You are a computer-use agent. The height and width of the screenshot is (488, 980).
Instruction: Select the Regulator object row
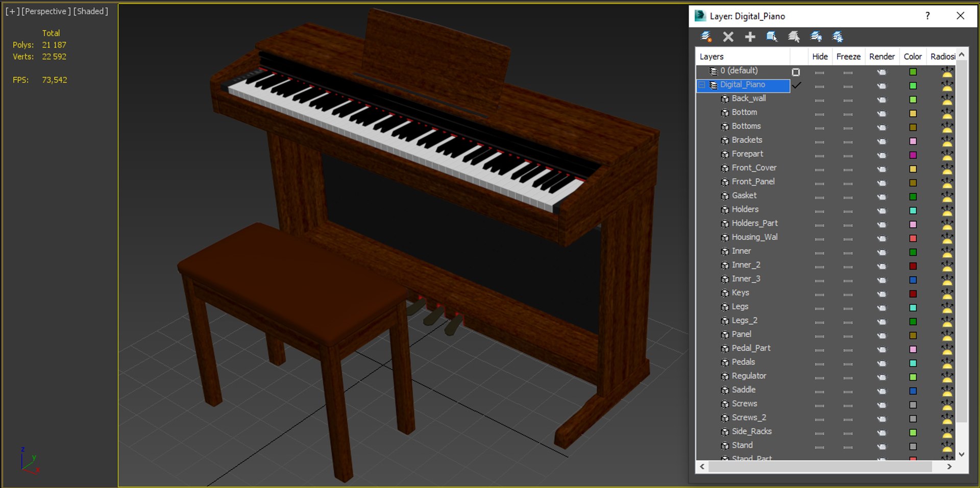click(x=749, y=376)
